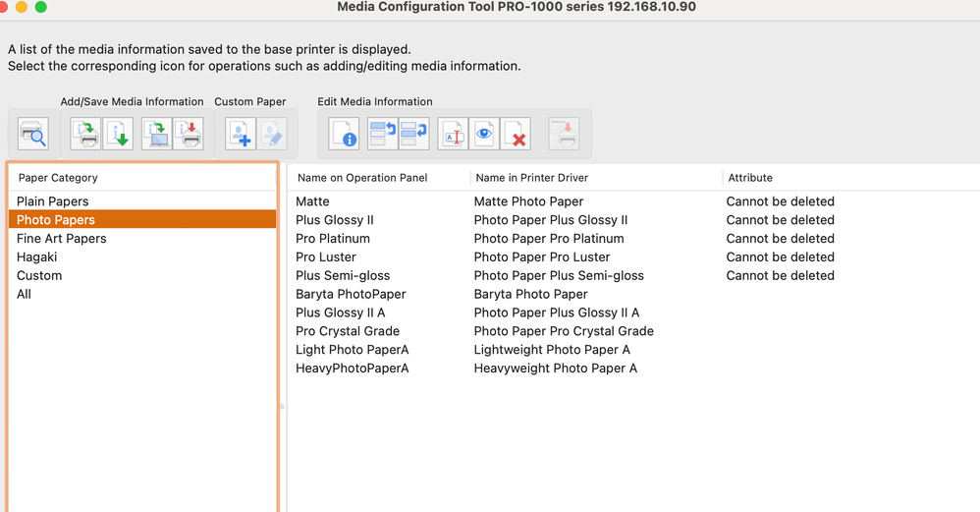Viewport: 980px width, 512px height.
Task: Sort by Name in Printer Driver header
Action: [597, 178]
